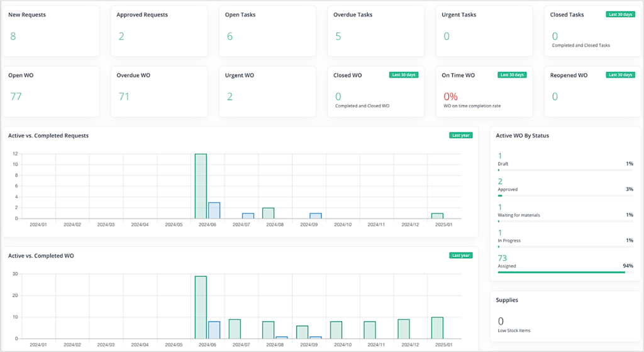Click the Approved Requests value 2
The image size is (644, 352).
click(x=121, y=37)
